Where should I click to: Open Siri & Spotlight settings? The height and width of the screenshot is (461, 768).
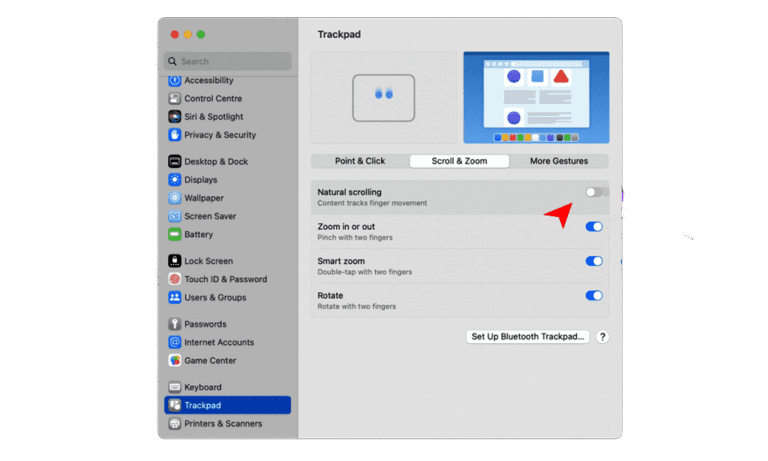coord(213,117)
